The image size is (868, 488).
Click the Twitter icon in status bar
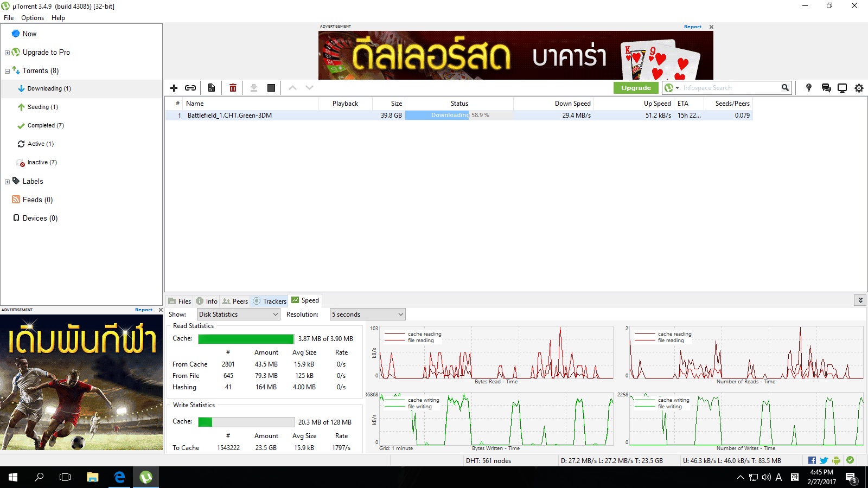click(824, 460)
